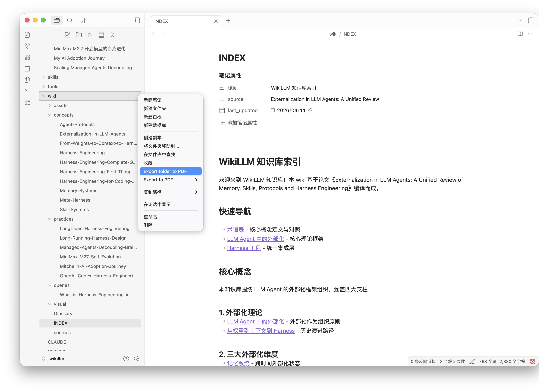Click the new folder icon in file explorer
The width and height of the screenshot is (559, 392).
pos(79,35)
